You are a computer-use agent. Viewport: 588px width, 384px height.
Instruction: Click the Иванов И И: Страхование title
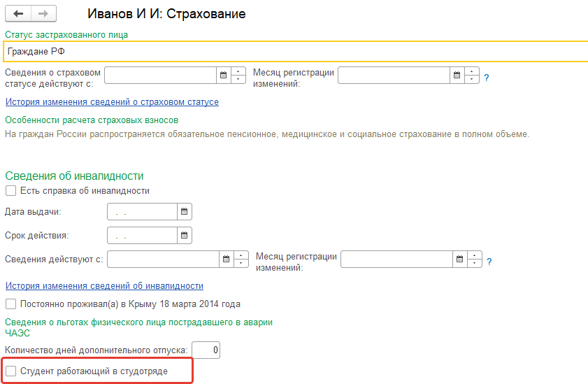[166, 14]
